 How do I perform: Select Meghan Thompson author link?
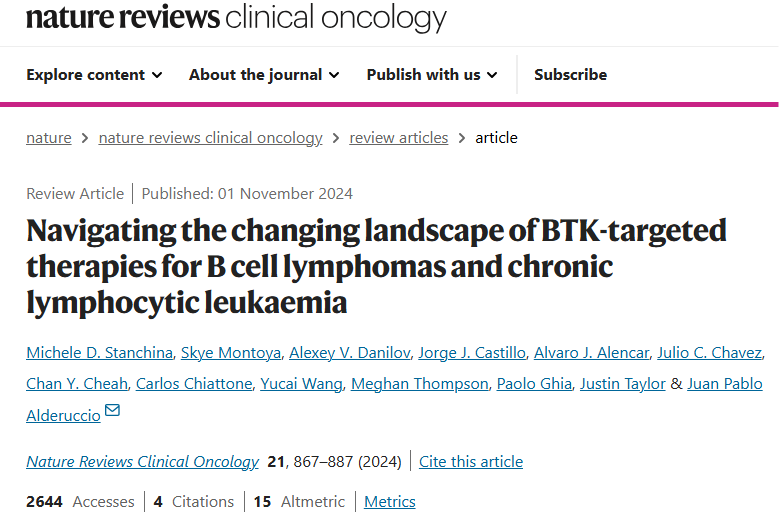tap(420, 384)
